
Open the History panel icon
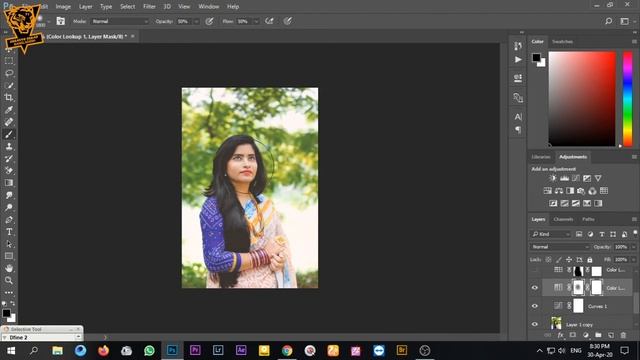[518, 46]
